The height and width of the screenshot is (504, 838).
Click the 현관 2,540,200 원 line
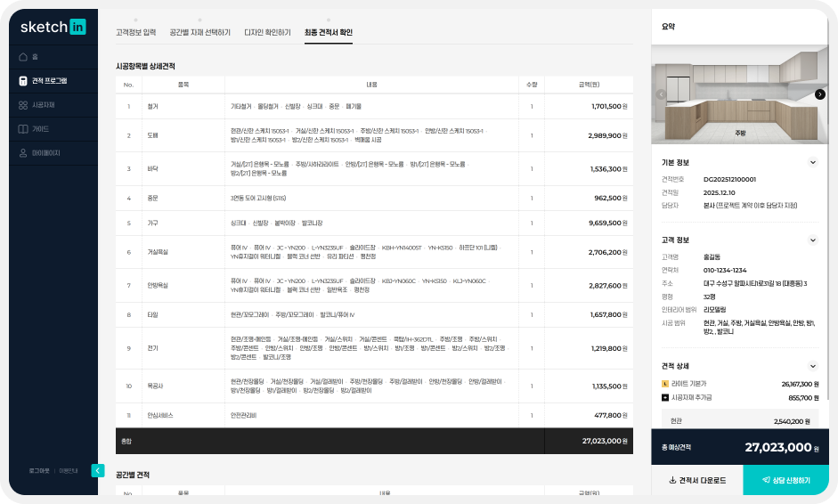point(740,422)
